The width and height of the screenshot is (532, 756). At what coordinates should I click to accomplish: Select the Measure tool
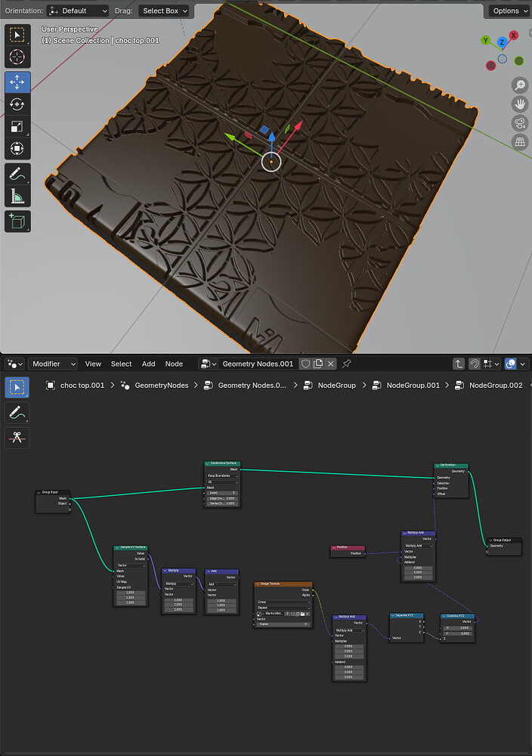point(17,196)
